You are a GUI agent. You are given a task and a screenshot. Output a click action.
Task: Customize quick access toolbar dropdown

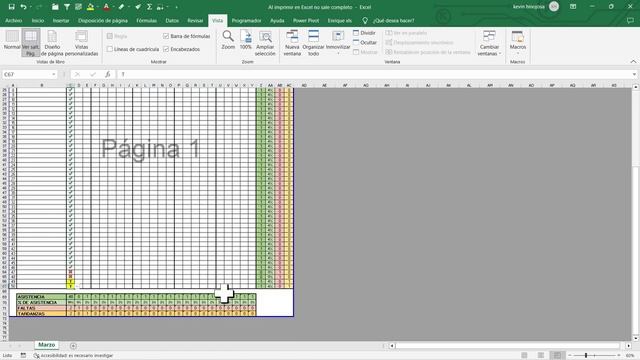[176, 7]
